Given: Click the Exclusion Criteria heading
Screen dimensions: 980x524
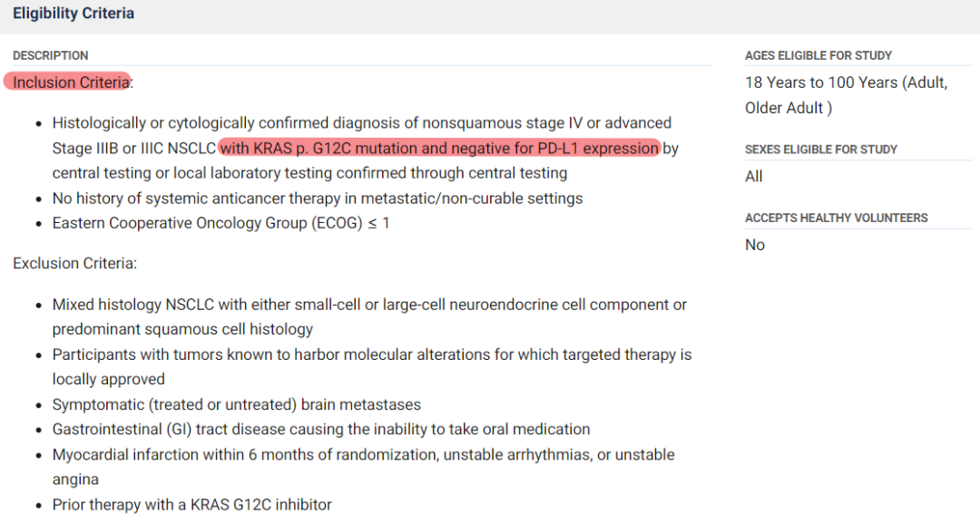Looking at the screenshot, I should pyautogui.click(x=74, y=264).
